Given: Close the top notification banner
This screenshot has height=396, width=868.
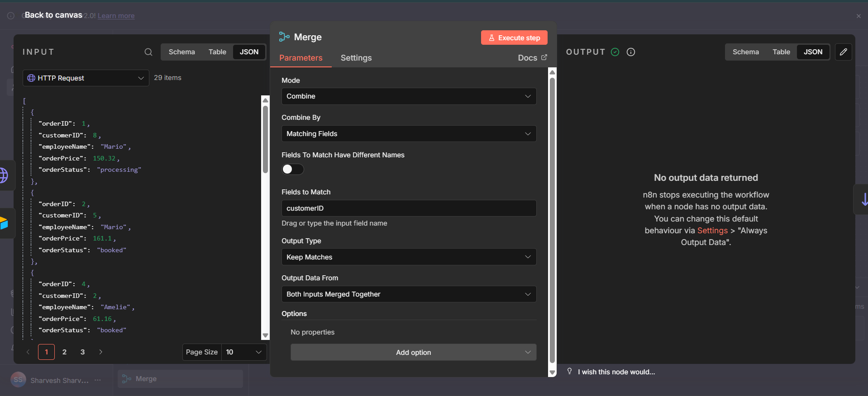Looking at the screenshot, I should pos(858,16).
